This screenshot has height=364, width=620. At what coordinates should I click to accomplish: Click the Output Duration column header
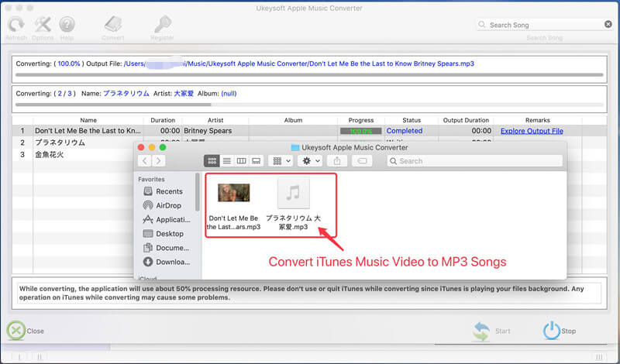point(466,120)
